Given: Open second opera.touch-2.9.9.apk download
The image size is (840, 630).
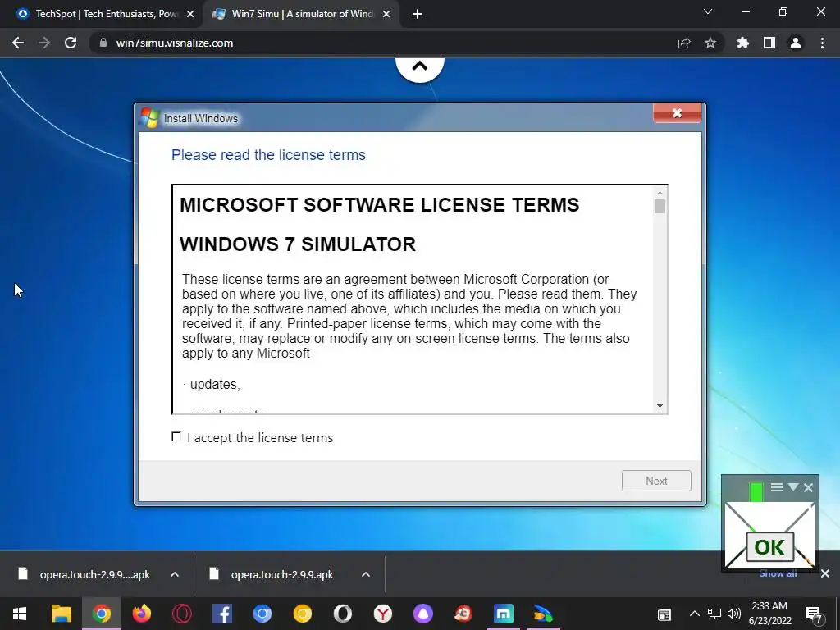Looking at the screenshot, I should tap(273, 574).
